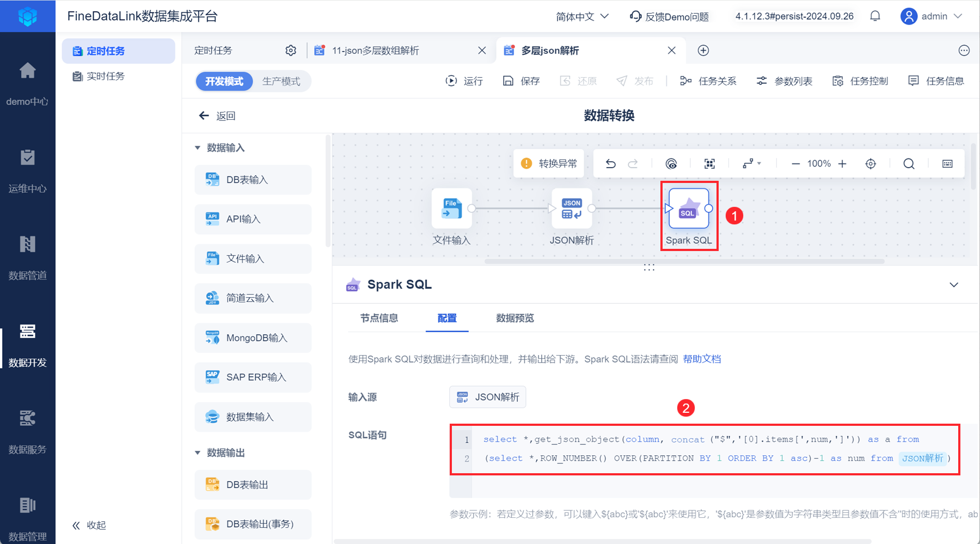This screenshot has height=544, width=980.
Task: Close the 多层json解析 tab
Action: pyautogui.click(x=672, y=51)
